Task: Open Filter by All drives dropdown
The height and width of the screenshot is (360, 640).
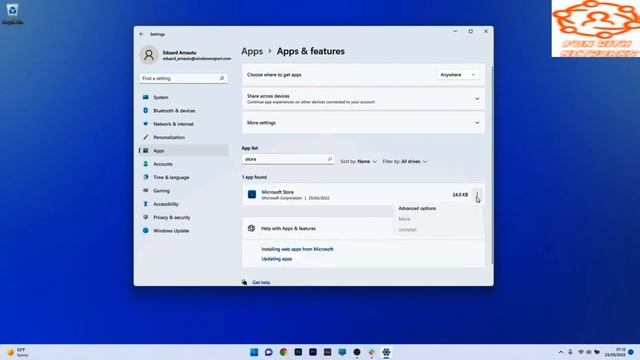Action: (404, 162)
